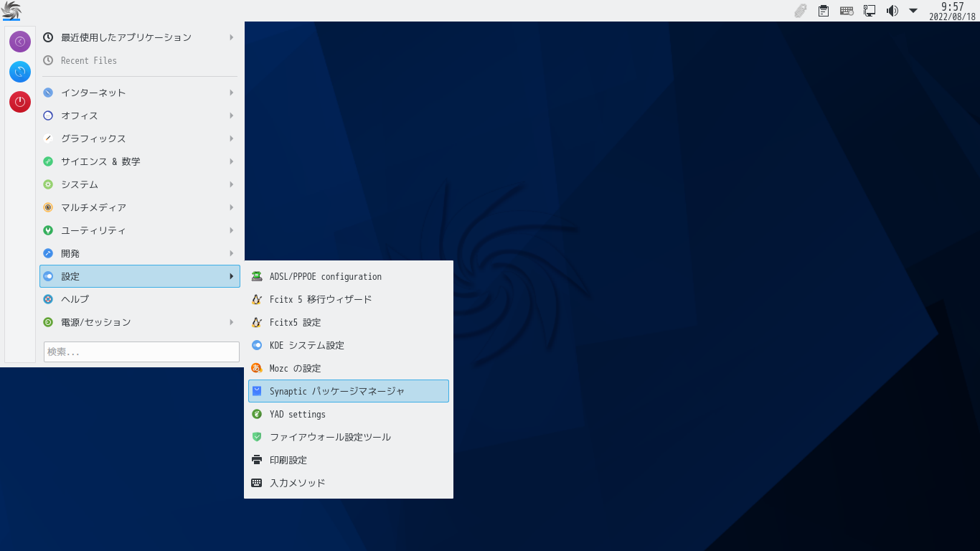Image resolution: width=980 pixels, height=551 pixels.
Task: Open Fcitx5 設定
Action: [x=349, y=322]
